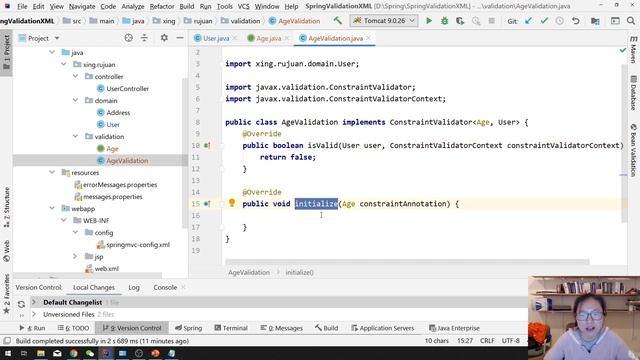Expand the Default Changelist
Screen dimensions: 640x360
(34, 302)
